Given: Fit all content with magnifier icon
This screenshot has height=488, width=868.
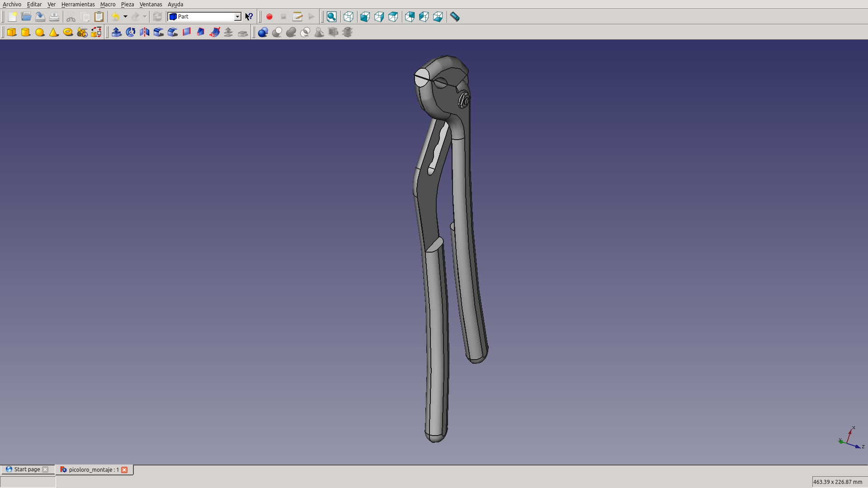Looking at the screenshot, I should click(331, 17).
